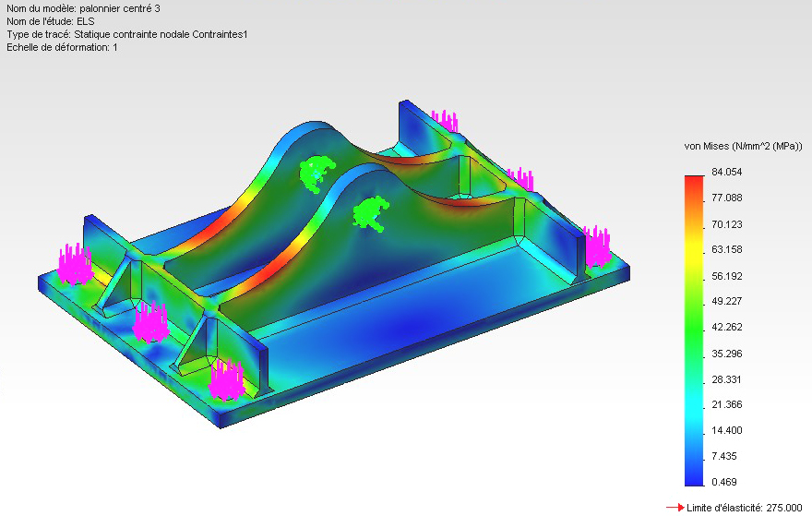This screenshot has height=516, width=812.
Task: Select the pink load arrows at the front-most corner
Action: coord(226,380)
